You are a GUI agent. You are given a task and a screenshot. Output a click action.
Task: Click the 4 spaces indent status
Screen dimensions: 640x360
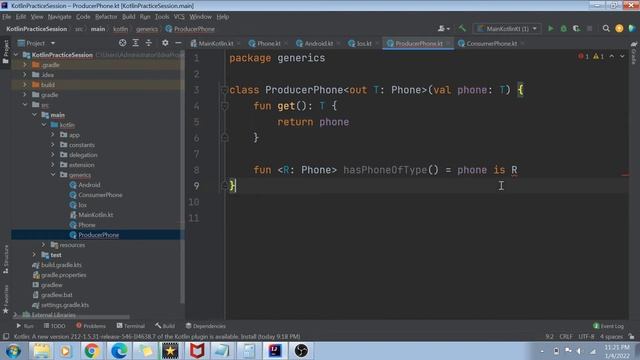pyautogui.click(x=611, y=336)
